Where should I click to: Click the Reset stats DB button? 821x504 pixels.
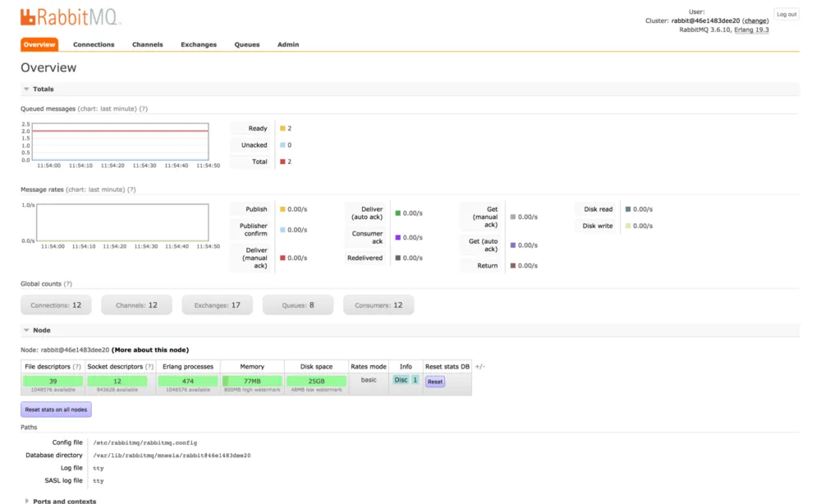pos(435,382)
